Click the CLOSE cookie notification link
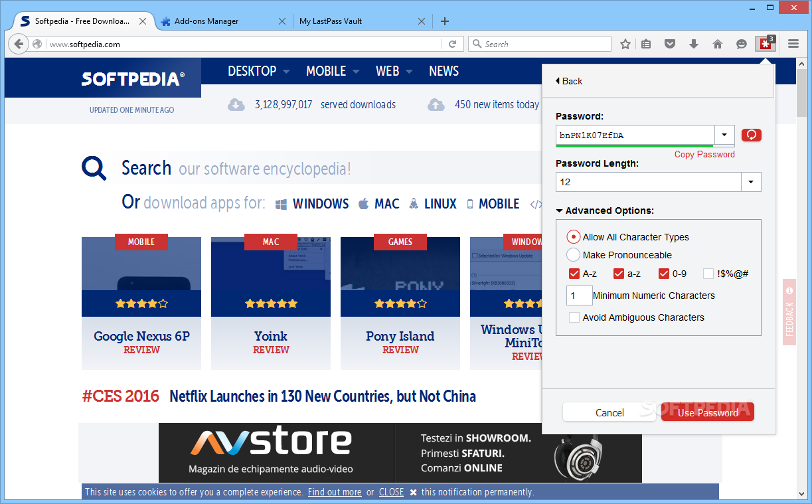Image resolution: width=812 pixels, height=504 pixels. (392, 492)
